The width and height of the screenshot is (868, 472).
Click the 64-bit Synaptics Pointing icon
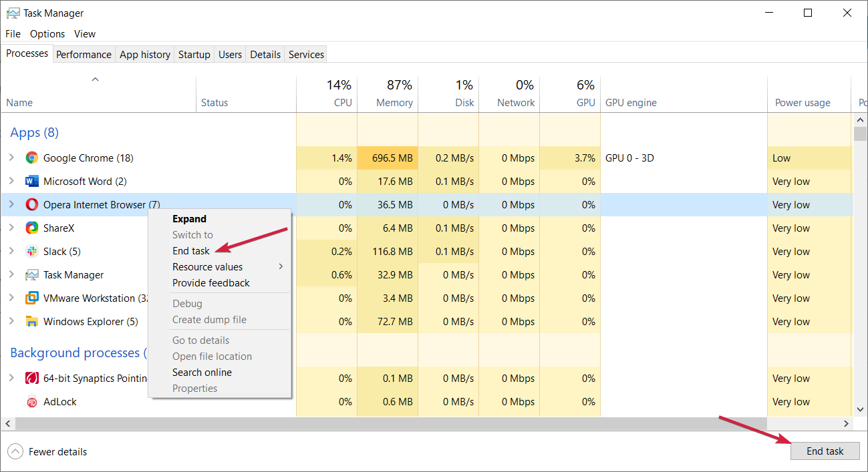(x=31, y=379)
